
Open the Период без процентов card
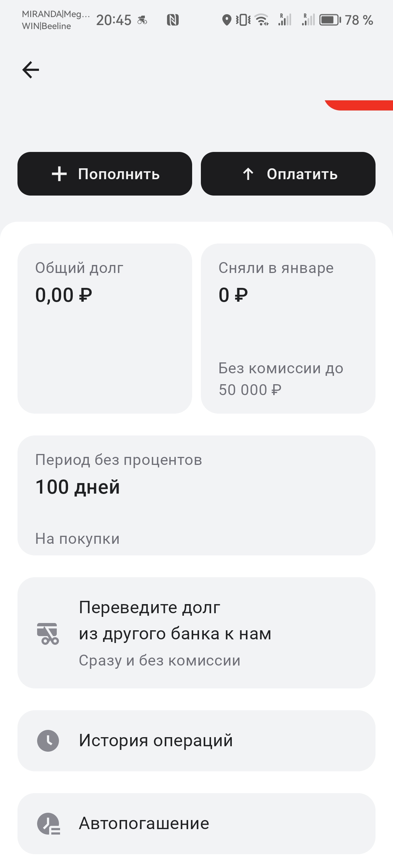coord(196,495)
